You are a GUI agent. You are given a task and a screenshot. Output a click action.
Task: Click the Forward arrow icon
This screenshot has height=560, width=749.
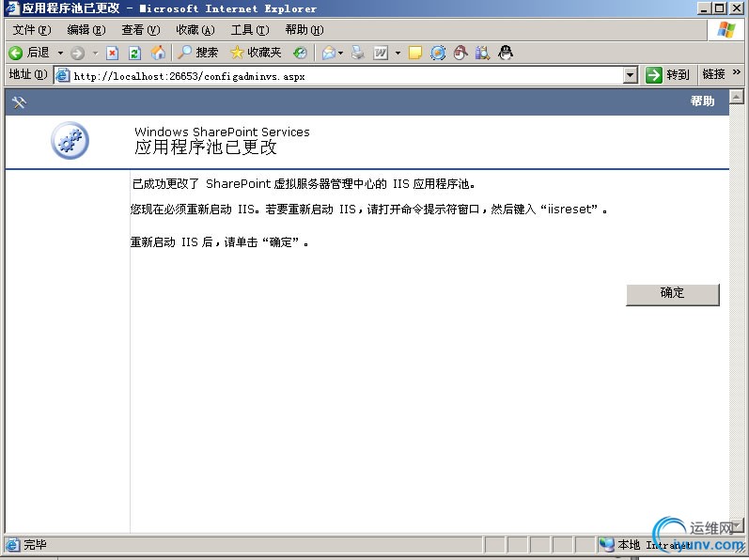pos(77,53)
